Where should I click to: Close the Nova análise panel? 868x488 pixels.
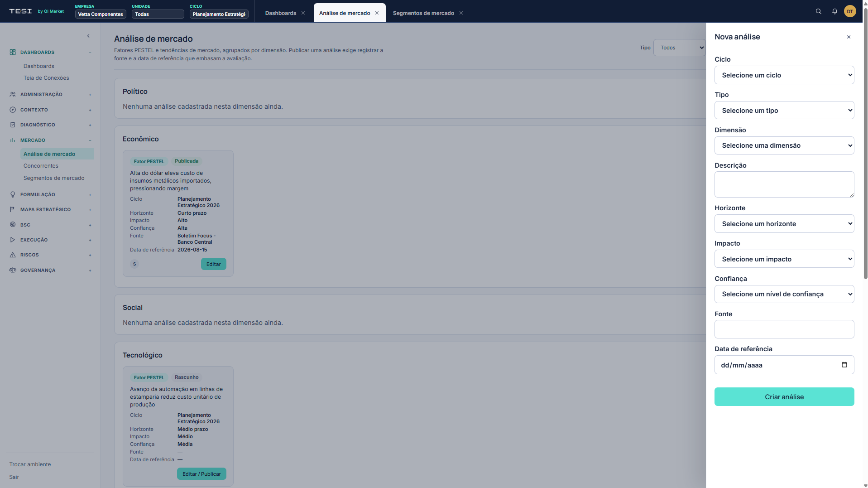[x=849, y=37]
